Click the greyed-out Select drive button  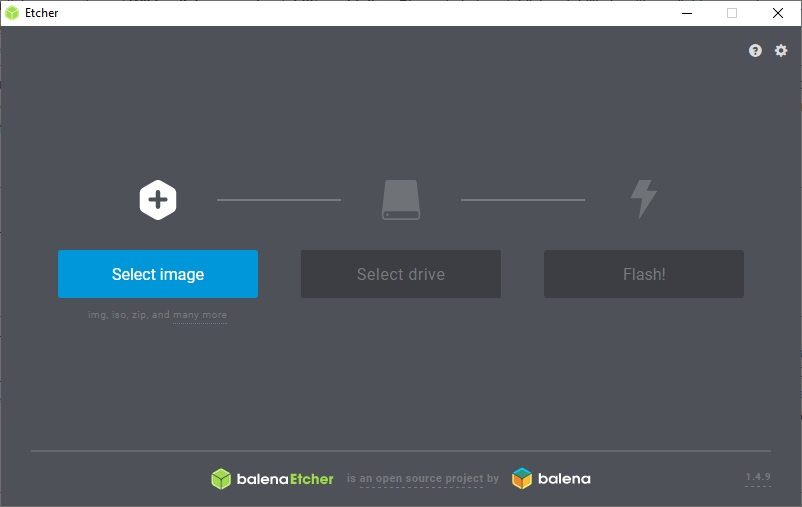point(400,274)
